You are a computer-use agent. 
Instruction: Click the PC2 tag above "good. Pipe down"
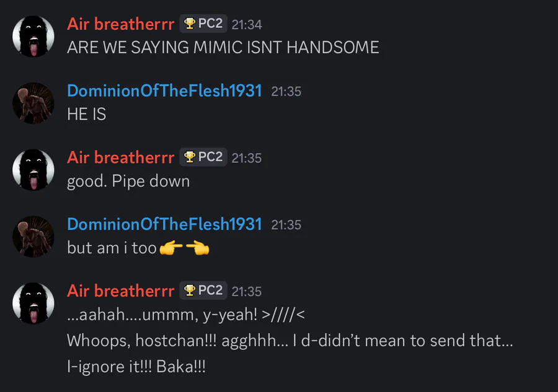pyautogui.click(x=203, y=157)
